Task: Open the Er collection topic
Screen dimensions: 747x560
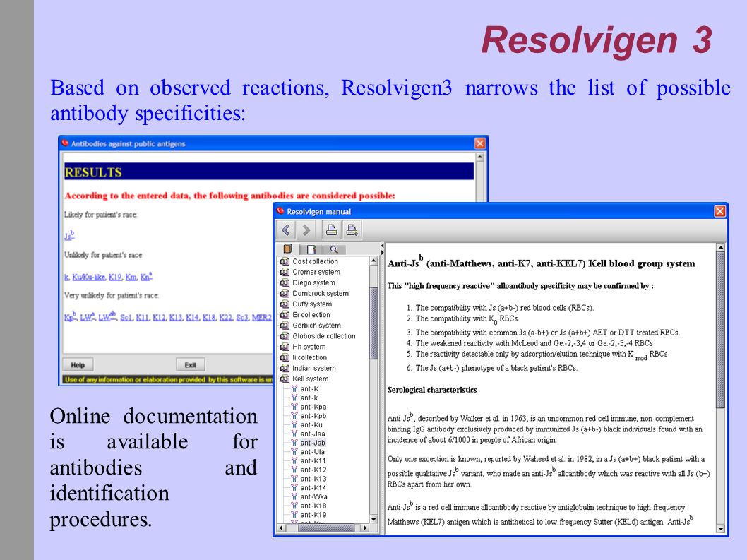Action: pyautogui.click(x=311, y=314)
